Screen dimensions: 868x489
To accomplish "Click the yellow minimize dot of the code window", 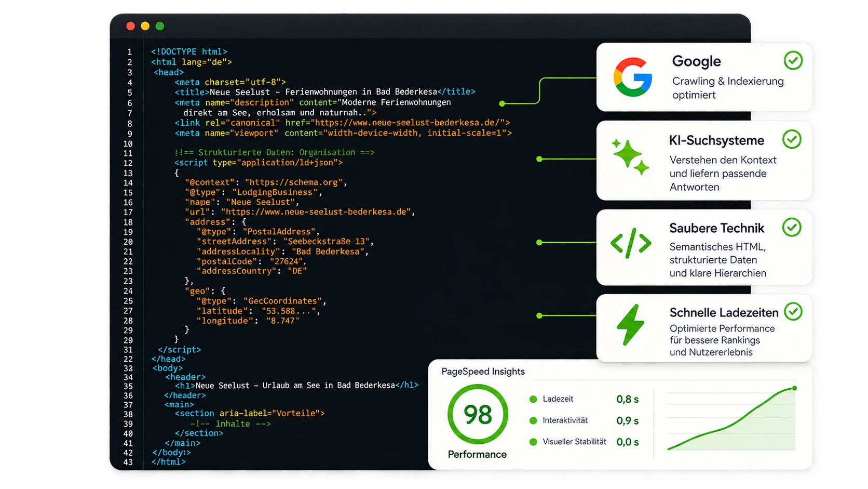I will pyautogui.click(x=145, y=26).
